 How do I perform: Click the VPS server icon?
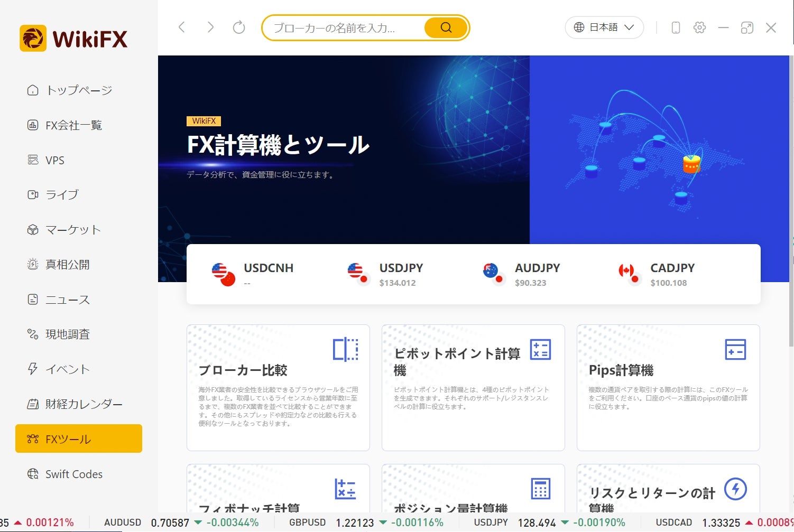pos(33,160)
